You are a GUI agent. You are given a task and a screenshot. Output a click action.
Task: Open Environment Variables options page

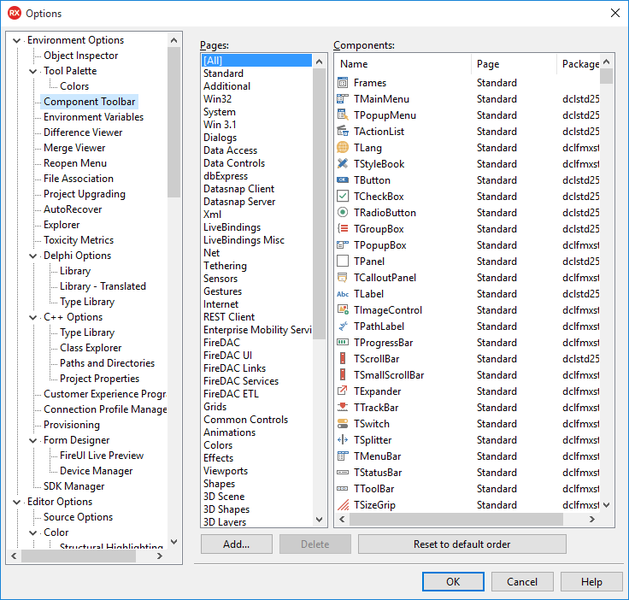coord(93,117)
